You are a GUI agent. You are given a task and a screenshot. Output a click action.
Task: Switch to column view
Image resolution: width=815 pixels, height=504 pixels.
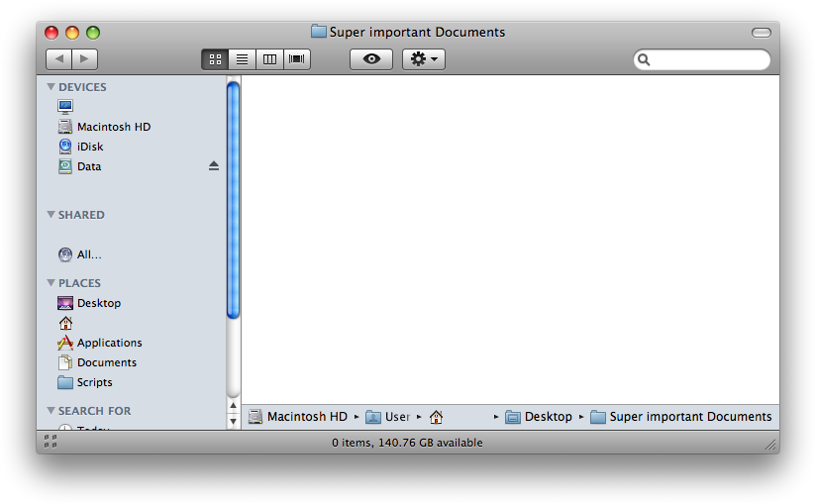pos(269,59)
